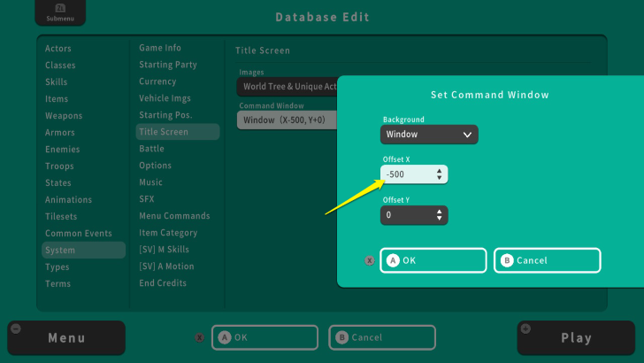
Task: Click the Command Window setting field
Action: pos(285,120)
